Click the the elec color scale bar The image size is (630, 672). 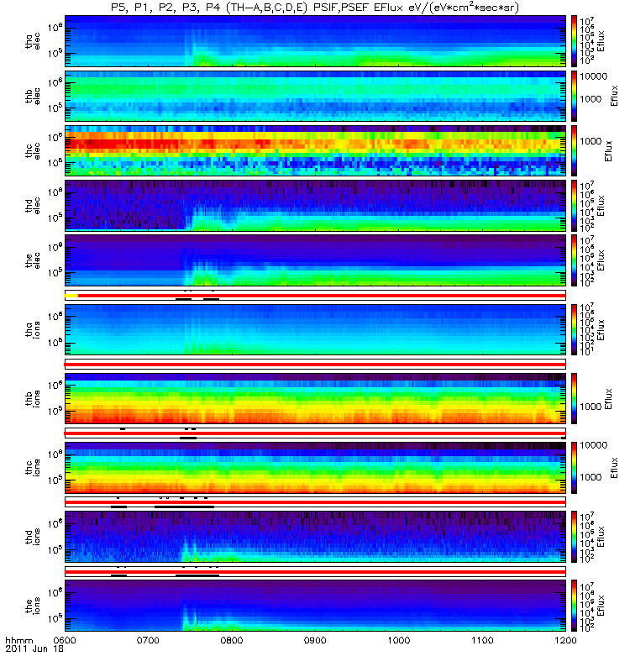(x=574, y=260)
